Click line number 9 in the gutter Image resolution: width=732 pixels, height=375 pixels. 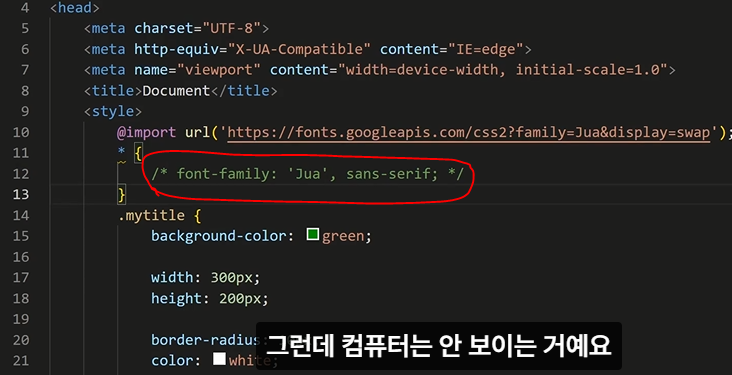(x=24, y=111)
